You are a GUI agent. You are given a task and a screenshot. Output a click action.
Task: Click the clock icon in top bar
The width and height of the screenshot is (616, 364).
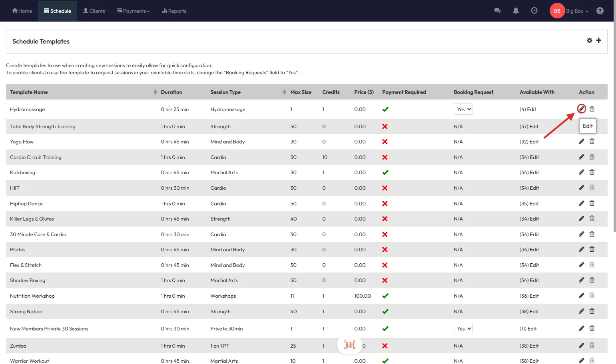tap(534, 11)
